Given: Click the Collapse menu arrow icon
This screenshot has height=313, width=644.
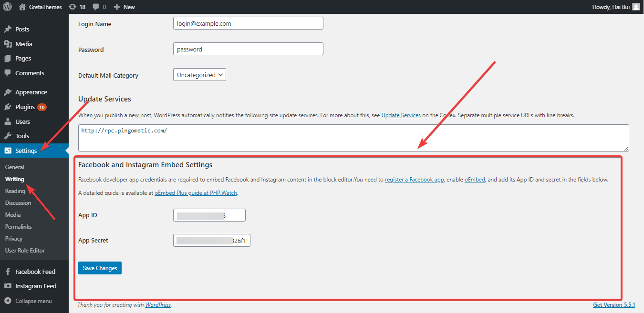Looking at the screenshot, I should click(x=8, y=301).
